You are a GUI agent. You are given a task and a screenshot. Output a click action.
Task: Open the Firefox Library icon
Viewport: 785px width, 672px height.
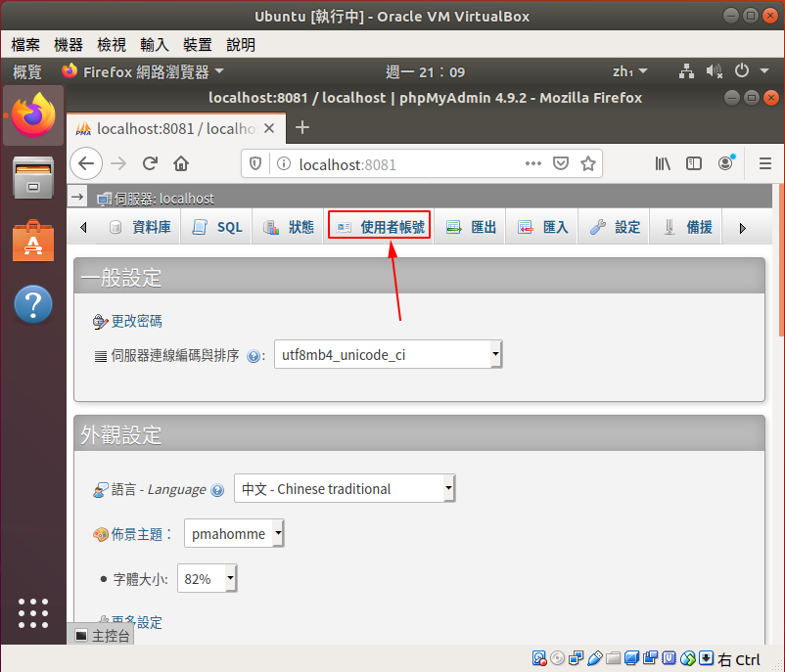[x=663, y=163]
